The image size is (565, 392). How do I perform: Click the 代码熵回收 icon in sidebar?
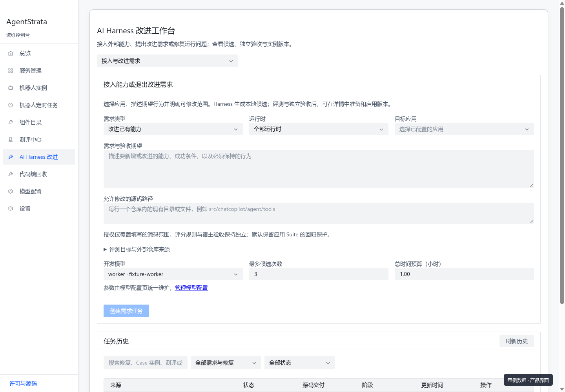pyautogui.click(x=11, y=174)
